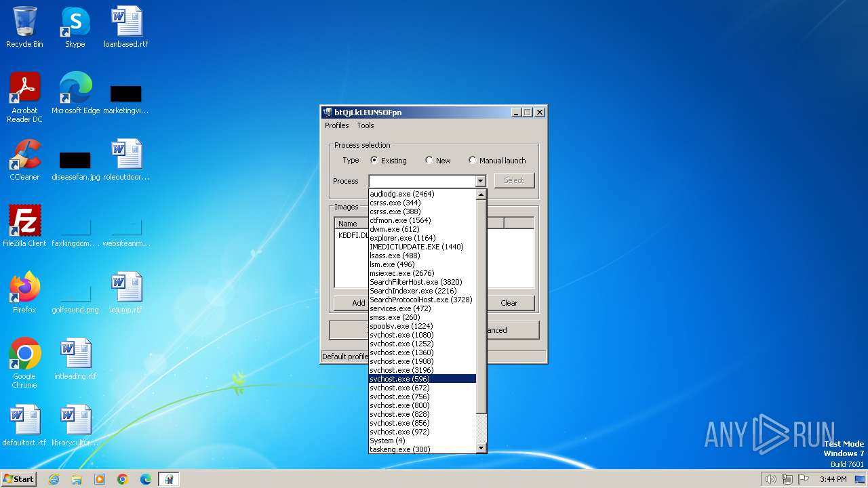The width and height of the screenshot is (868, 488).
Task: Choose taskeng.exe (300) from the list
Action: click(422, 449)
